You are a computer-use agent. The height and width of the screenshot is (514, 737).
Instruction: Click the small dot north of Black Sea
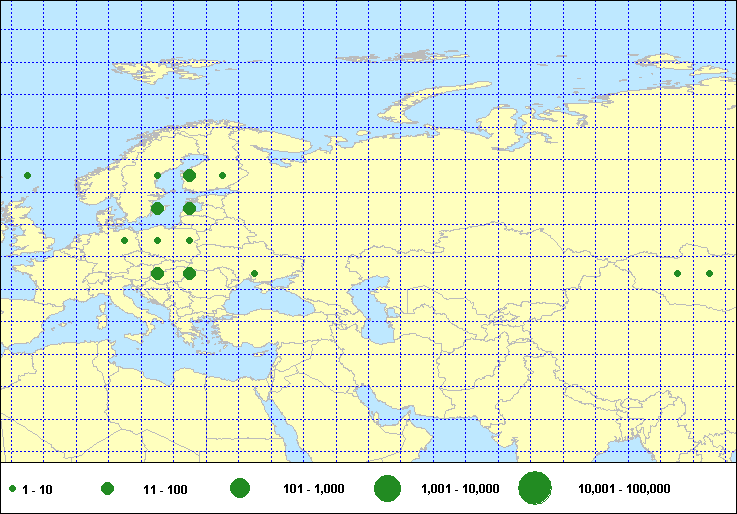(x=254, y=273)
